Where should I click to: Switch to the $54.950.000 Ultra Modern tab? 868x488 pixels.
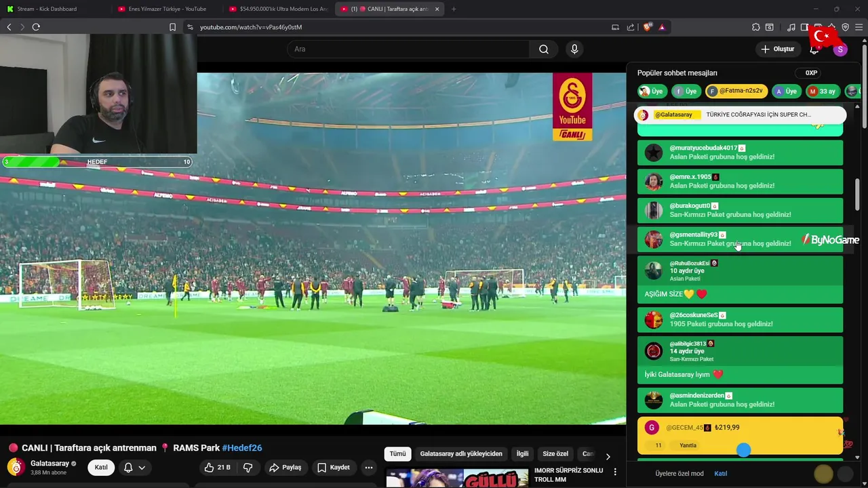click(278, 9)
